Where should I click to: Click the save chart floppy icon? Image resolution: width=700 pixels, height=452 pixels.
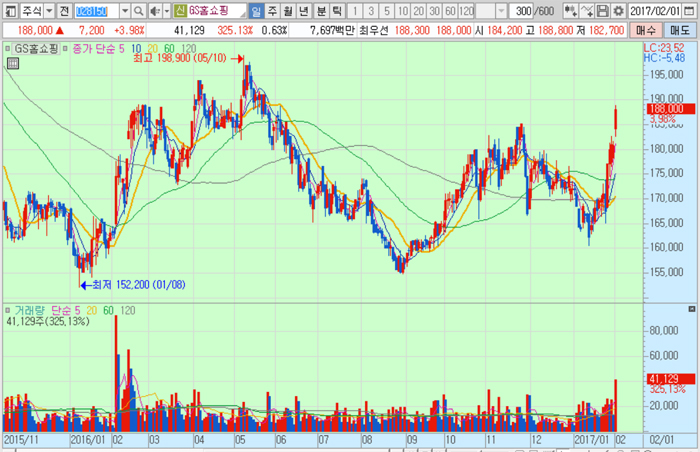[602, 10]
